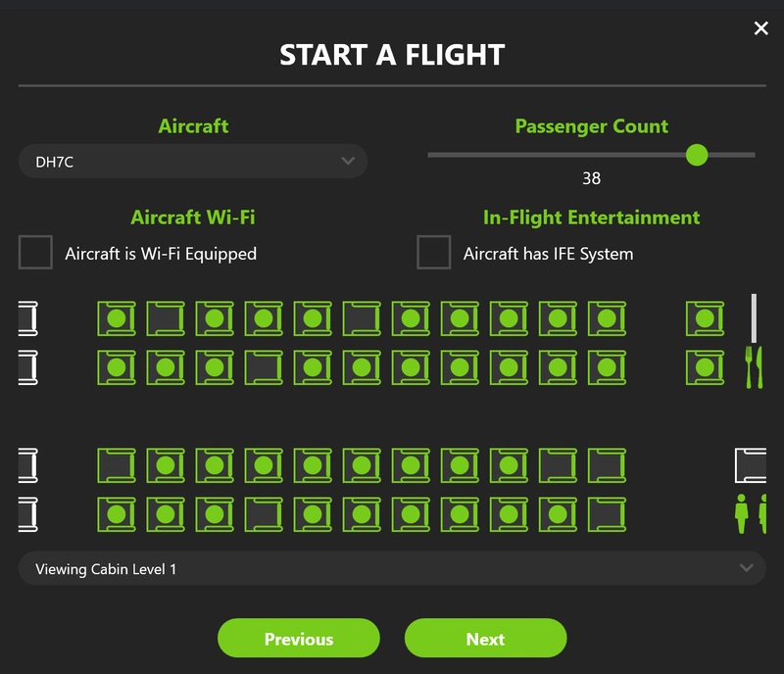784x674 pixels.
Task: Close the Start a Flight dialog
Action: coord(761,28)
